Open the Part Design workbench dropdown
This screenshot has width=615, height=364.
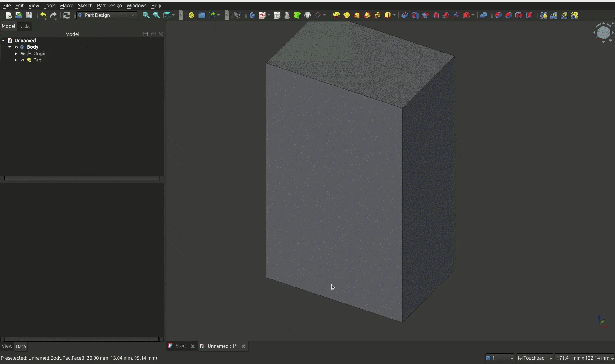tap(107, 15)
